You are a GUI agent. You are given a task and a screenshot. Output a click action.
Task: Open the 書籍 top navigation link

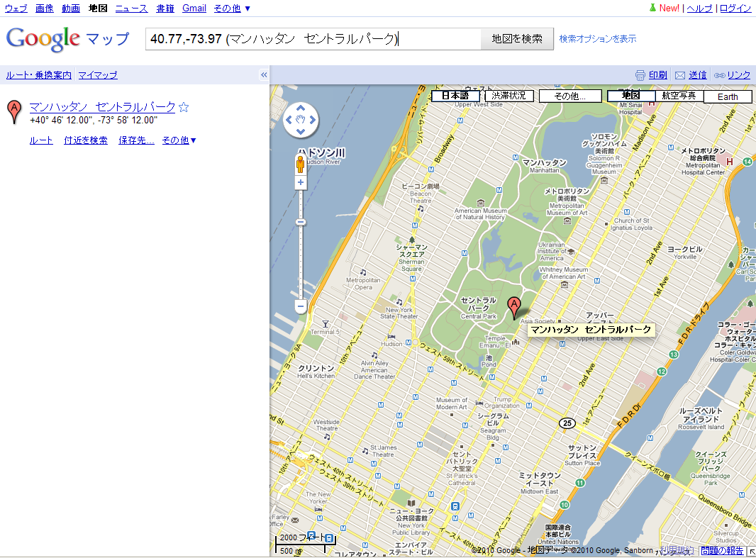[x=165, y=9]
